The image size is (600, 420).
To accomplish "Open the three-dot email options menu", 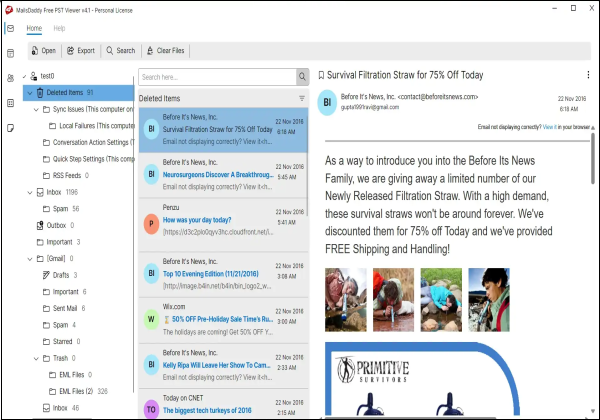I will pyautogui.click(x=588, y=75).
